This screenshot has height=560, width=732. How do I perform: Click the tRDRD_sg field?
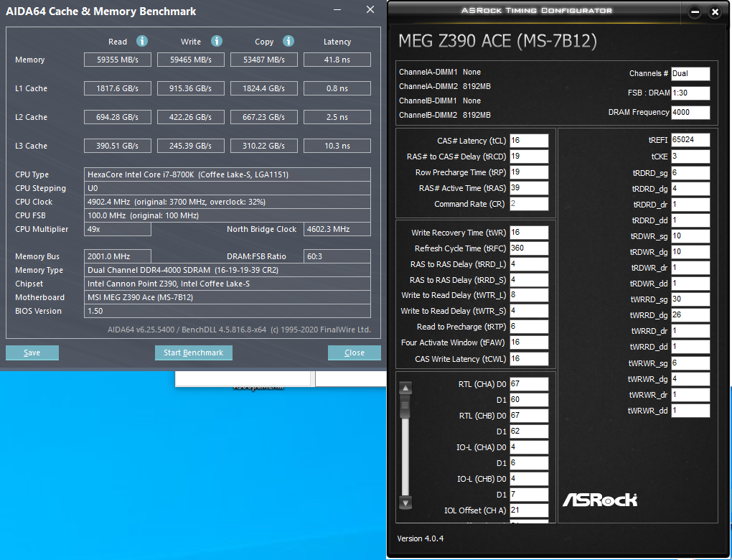pos(690,173)
